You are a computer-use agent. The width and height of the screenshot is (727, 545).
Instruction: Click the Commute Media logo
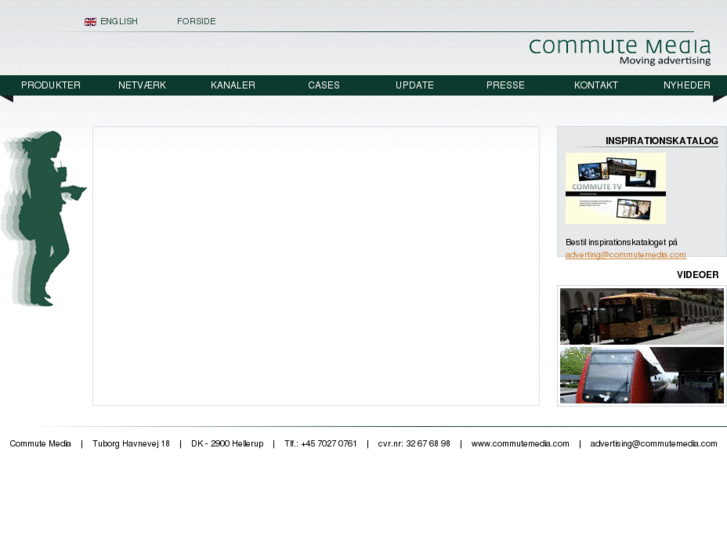619,51
